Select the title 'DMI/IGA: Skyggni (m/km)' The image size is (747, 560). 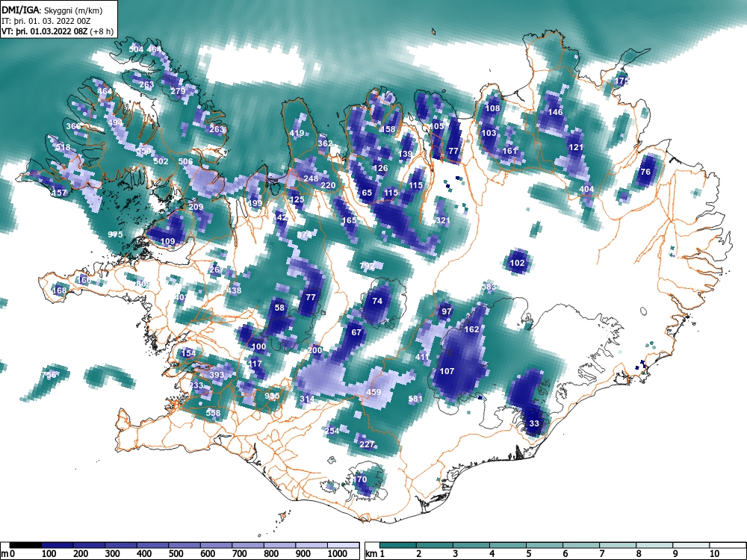click(52, 10)
